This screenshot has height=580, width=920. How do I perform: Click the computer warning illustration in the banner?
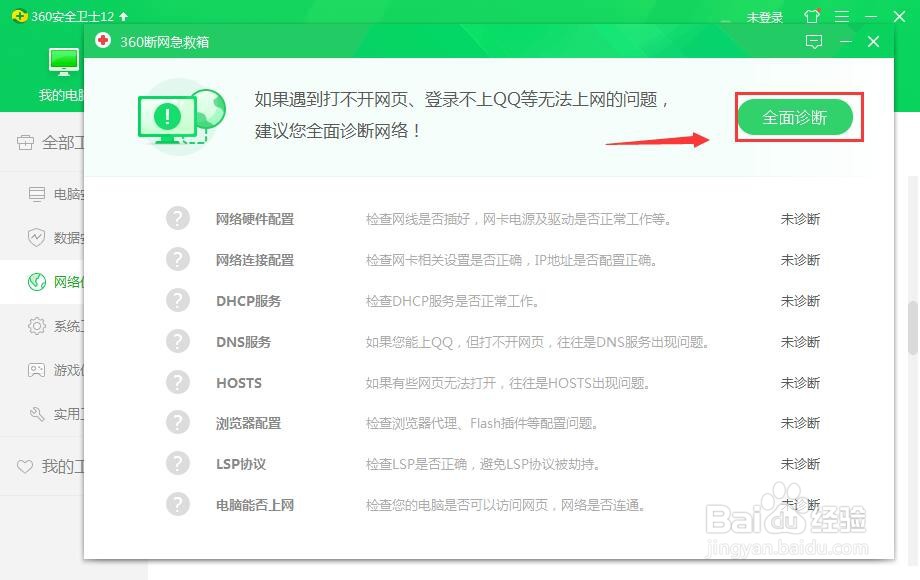pos(181,117)
